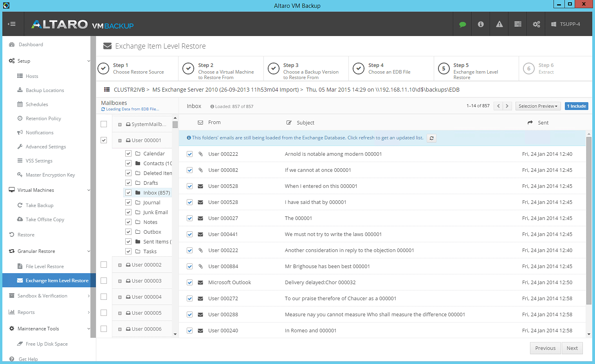Check the User 000002 mailbox checkbox

click(104, 265)
